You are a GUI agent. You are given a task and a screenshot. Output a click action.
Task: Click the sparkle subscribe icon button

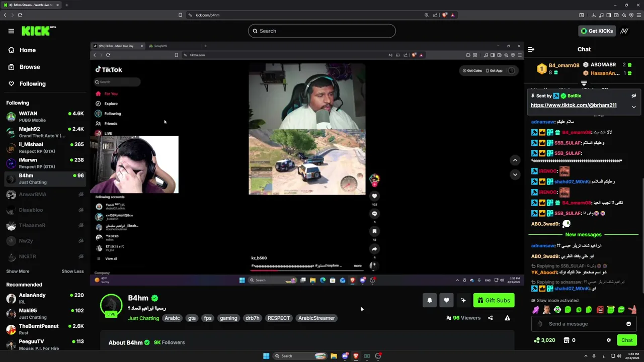click(x=463, y=300)
